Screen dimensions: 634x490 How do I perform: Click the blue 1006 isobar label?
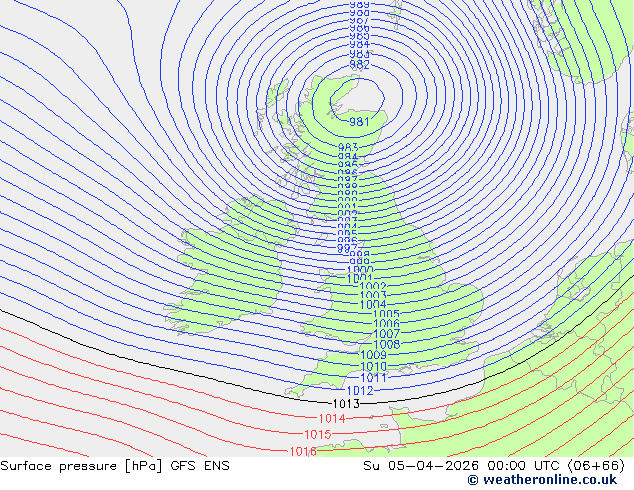pos(387,323)
